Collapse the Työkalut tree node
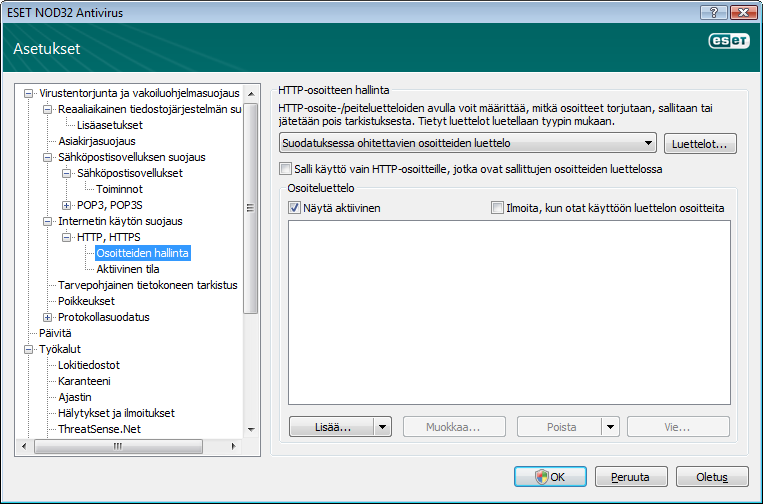This screenshot has height=504, width=763. [x=29, y=349]
